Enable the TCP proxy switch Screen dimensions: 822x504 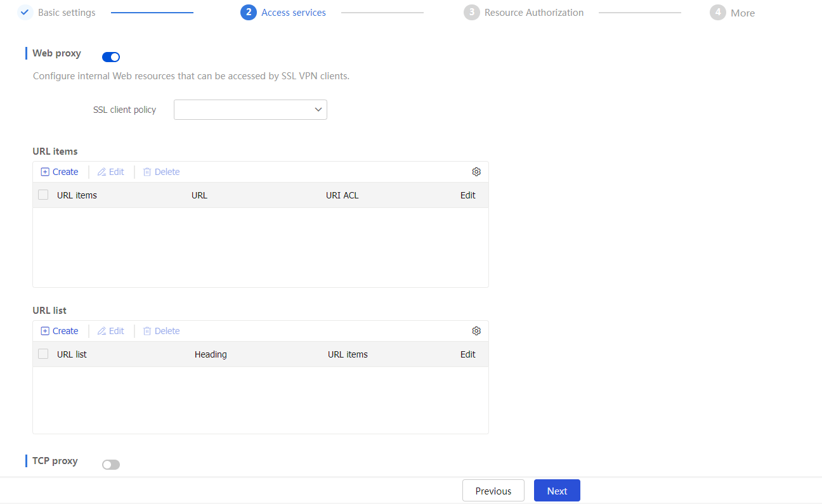click(111, 465)
